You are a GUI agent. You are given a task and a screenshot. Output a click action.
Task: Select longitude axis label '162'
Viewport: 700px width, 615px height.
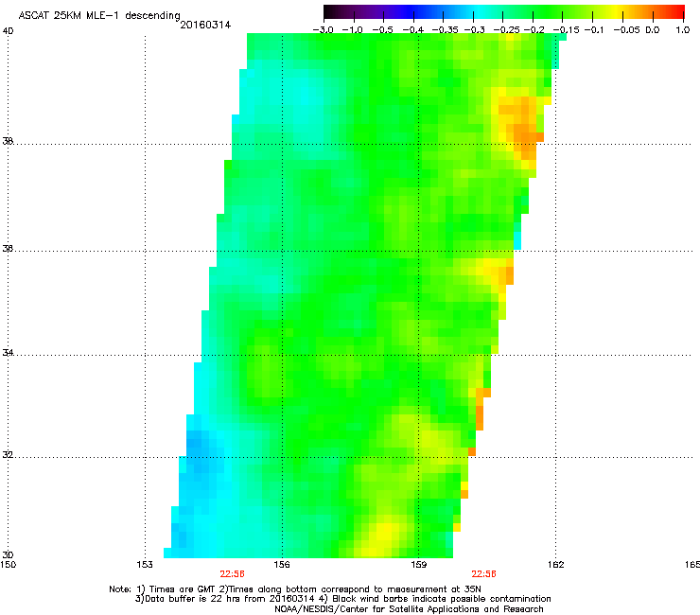(x=555, y=565)
